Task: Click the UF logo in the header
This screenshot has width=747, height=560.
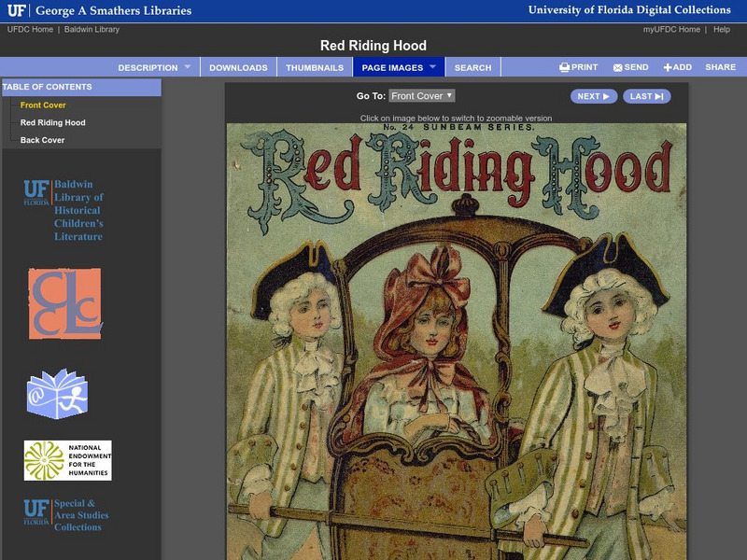Action: coord(16,10)
